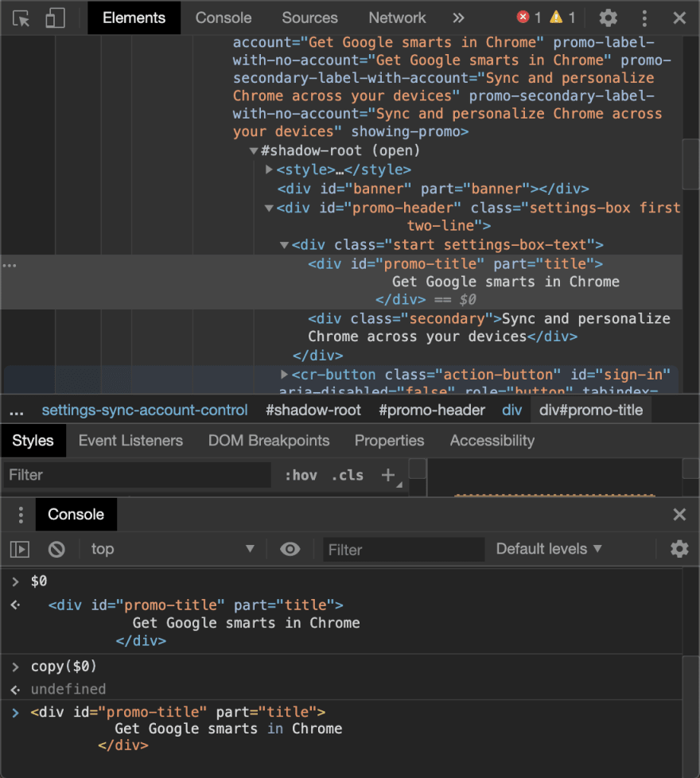Expand the style element node
This screenshot has width=700, height=778.
pyautogui.click(x=269, y=169)
